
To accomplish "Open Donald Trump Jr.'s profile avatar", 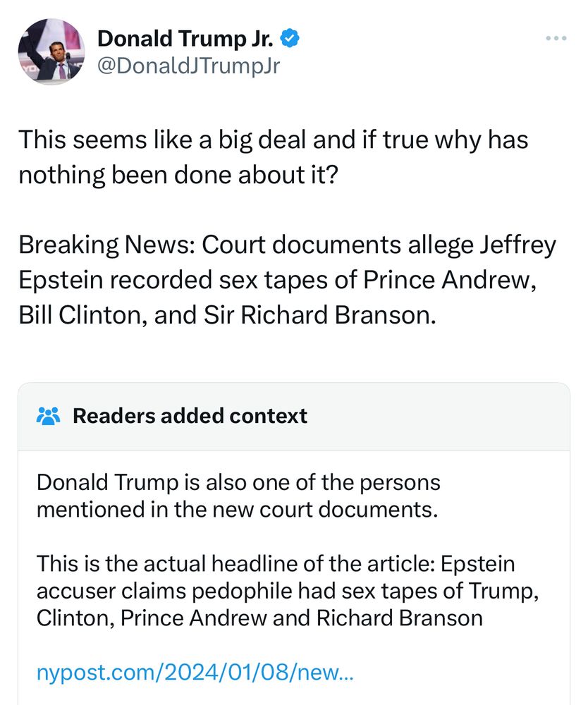I will (51, 51).
